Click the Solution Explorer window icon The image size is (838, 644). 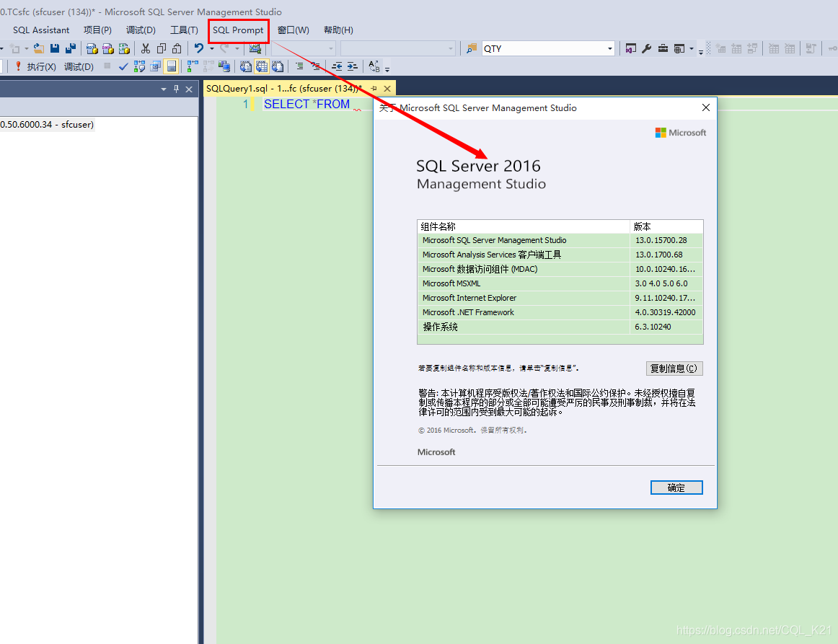point(630,48)
